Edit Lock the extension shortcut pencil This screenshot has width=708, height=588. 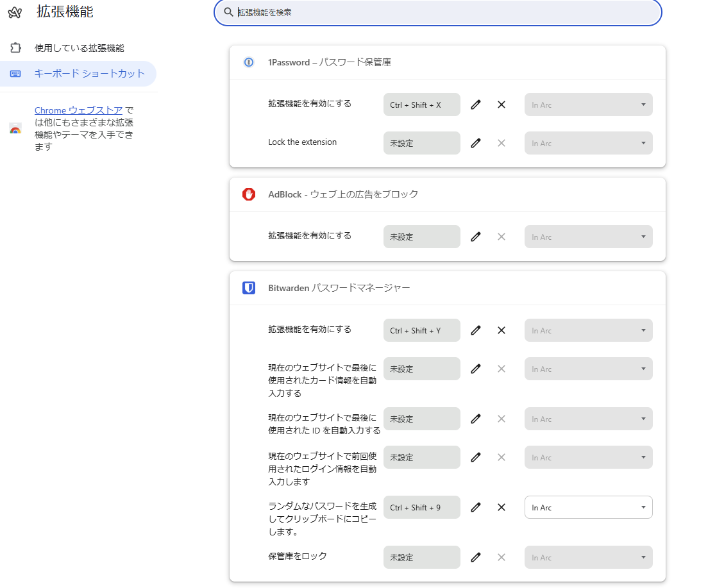(475, 143)
